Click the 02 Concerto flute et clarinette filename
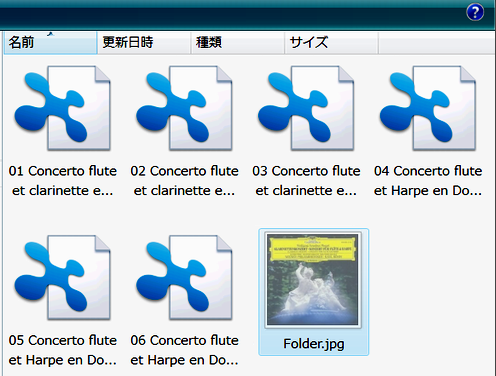This screenshot has width=496, height=376. coord(184,181)
